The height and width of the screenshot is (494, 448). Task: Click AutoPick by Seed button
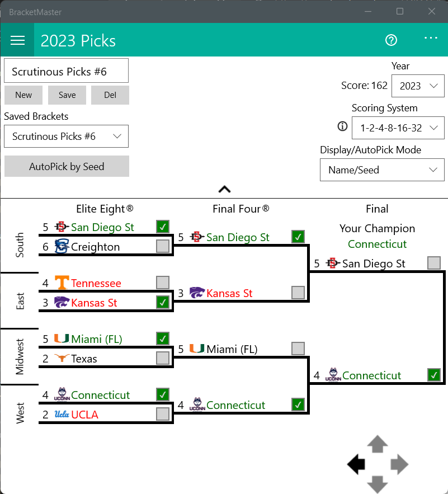[67, 166]
